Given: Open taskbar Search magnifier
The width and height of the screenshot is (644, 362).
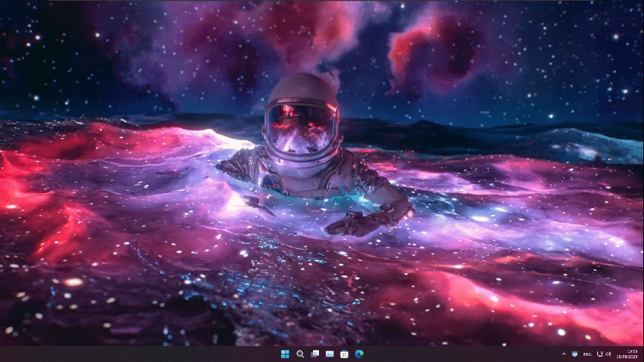Looking at the screenshot, I should pyautogui.click(x=300, y=354).
